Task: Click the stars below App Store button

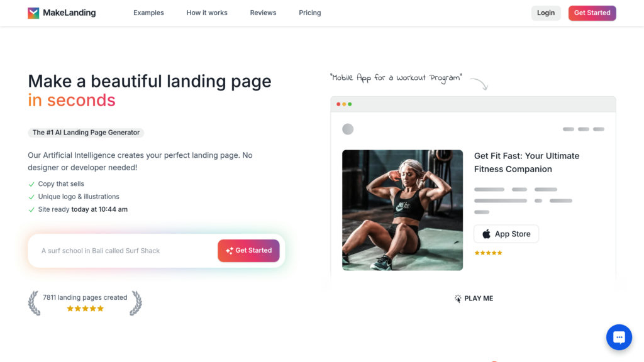Action: [x=488, y=253]
